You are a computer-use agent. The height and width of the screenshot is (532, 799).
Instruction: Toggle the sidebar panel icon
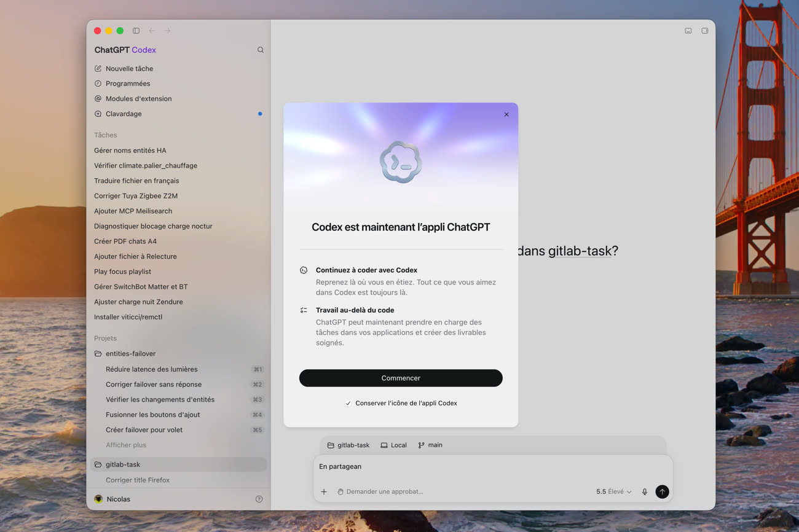(x=136, y=31)
